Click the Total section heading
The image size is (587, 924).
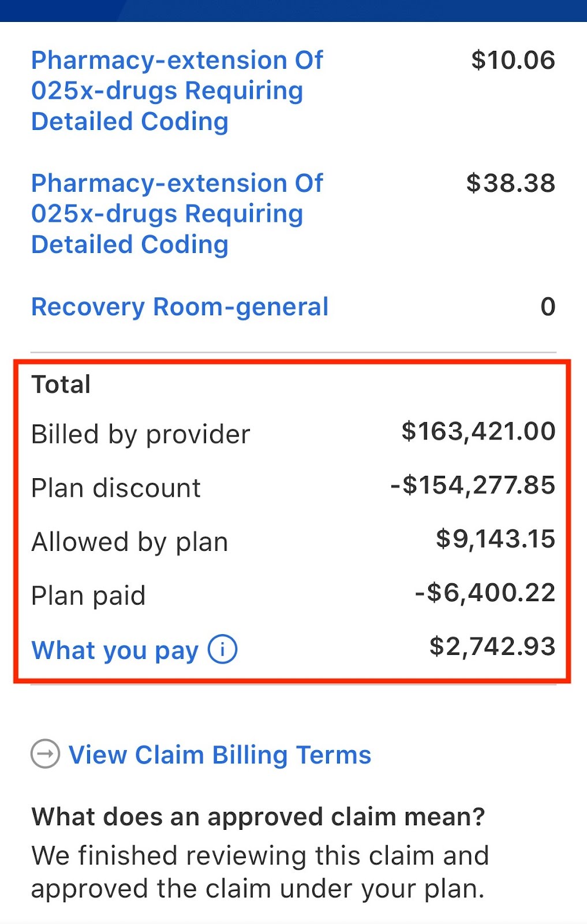point(61,384)
